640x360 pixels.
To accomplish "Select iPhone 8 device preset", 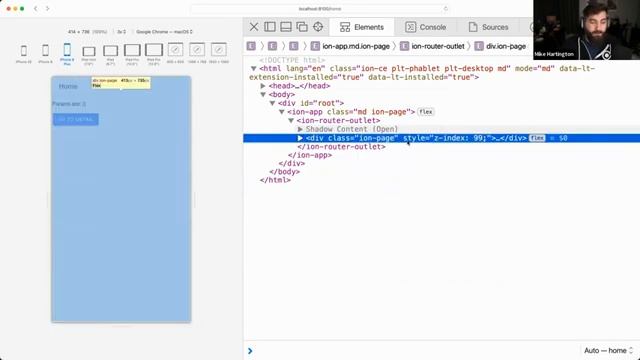I will (x=45, y=53).
